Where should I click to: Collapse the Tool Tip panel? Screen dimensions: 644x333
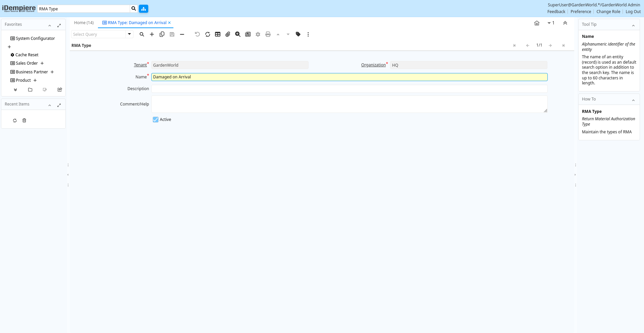click(x=633, y=25)
